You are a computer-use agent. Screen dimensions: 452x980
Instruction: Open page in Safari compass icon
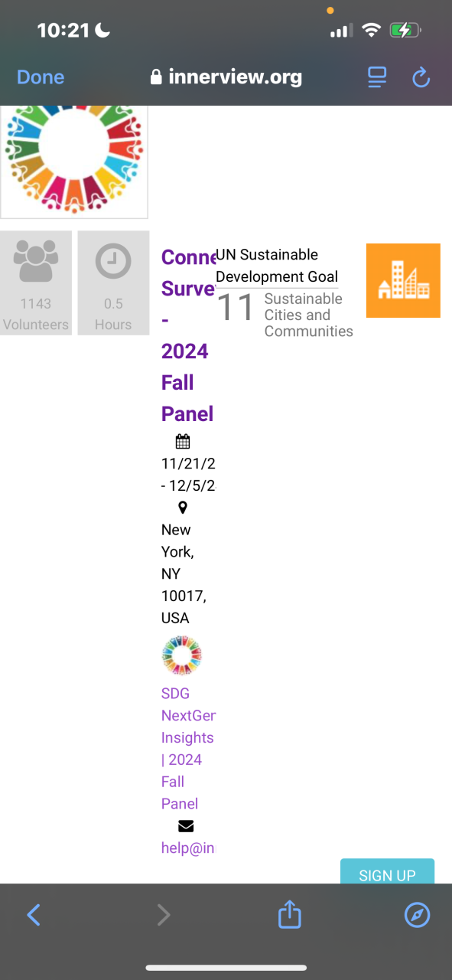coord(417,914)
